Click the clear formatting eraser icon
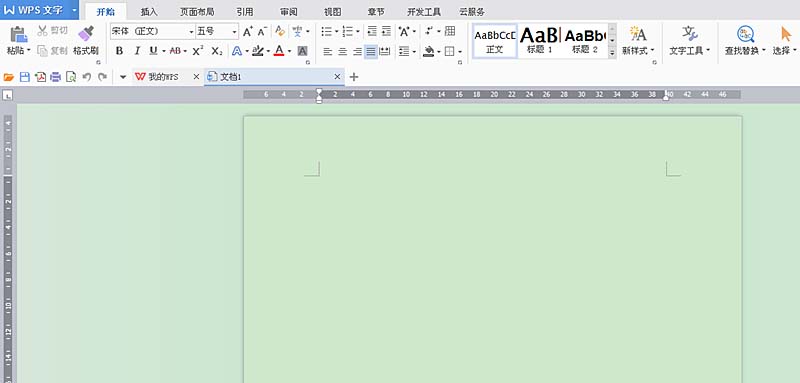The width and height of the screenshot is (800, 383). 280,32
